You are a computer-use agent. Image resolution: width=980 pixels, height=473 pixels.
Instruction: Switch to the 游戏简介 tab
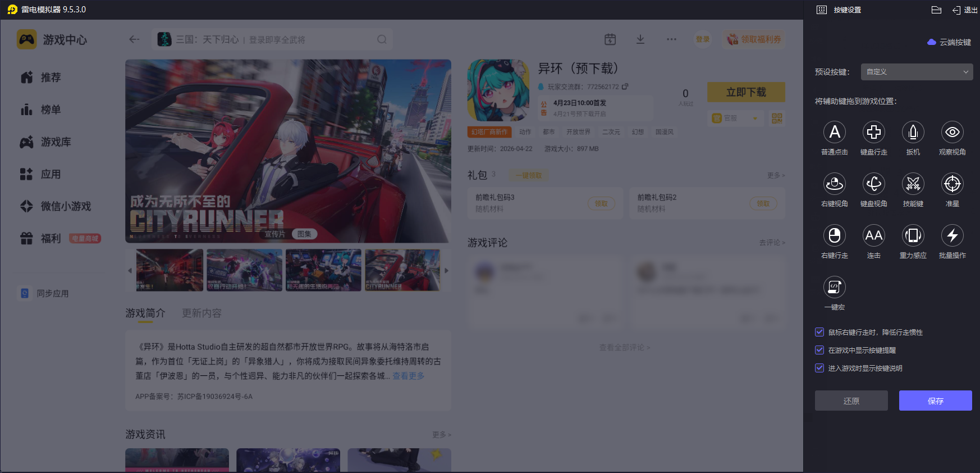(x=145, y=313)
